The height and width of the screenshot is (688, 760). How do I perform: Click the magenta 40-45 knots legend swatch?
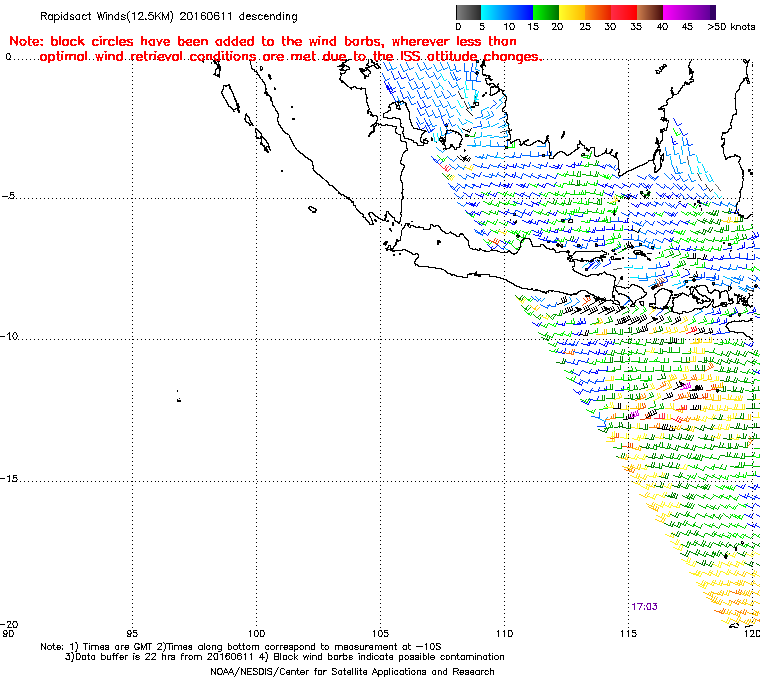(676, 12)
